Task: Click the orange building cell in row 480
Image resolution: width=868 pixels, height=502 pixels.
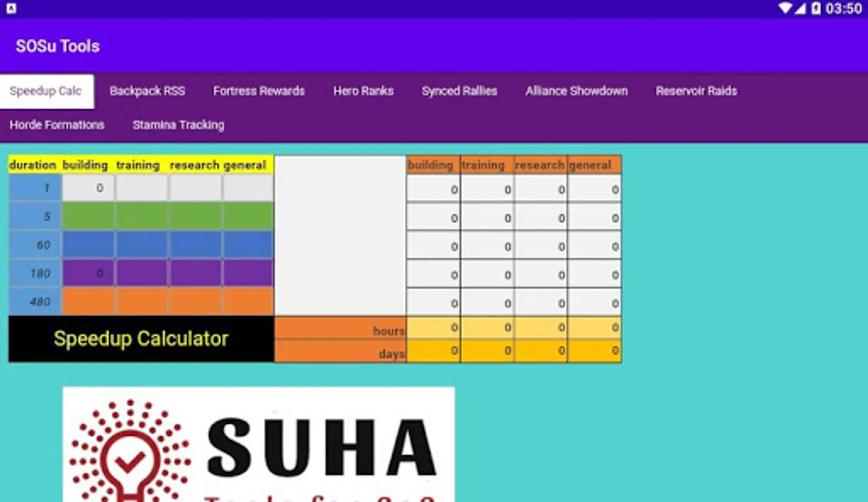Action: 88,302
